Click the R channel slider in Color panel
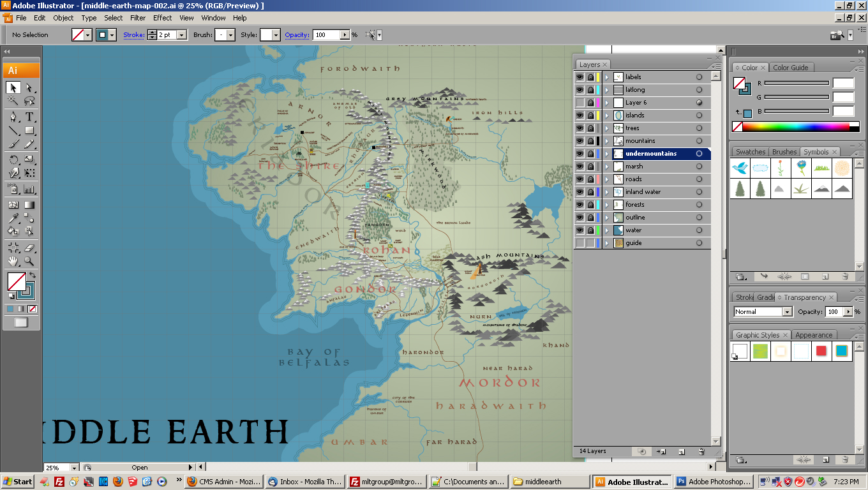 (797, 83)
